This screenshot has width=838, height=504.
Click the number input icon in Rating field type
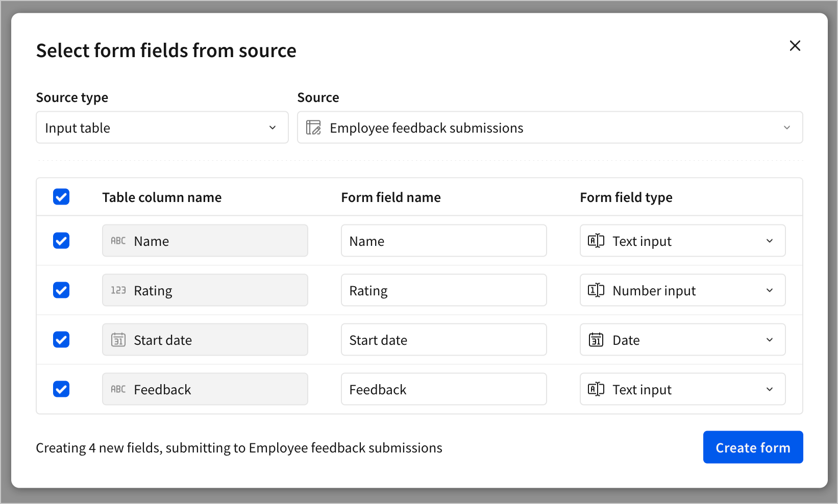pyautogui.click(x=596, y=290)
